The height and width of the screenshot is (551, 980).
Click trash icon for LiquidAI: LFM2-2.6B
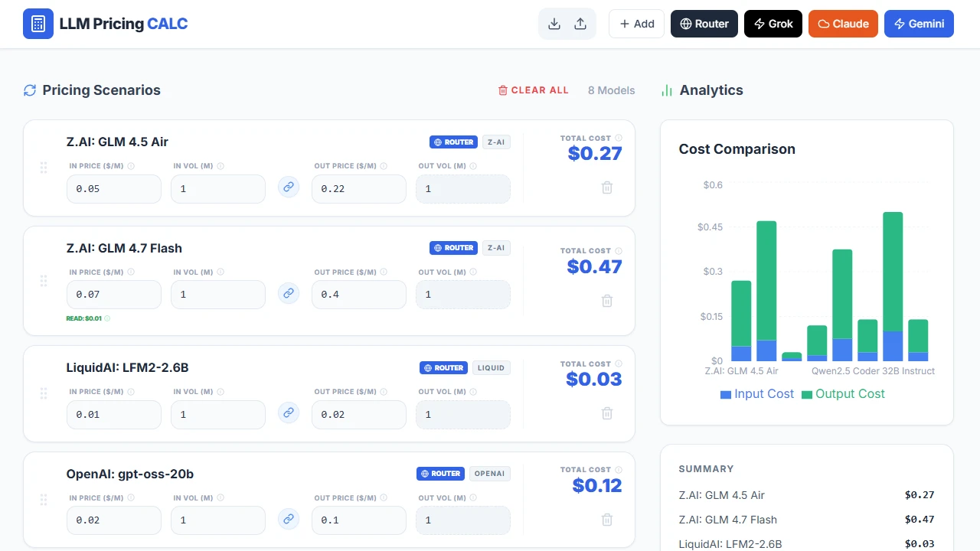click(x=607, y=413)
